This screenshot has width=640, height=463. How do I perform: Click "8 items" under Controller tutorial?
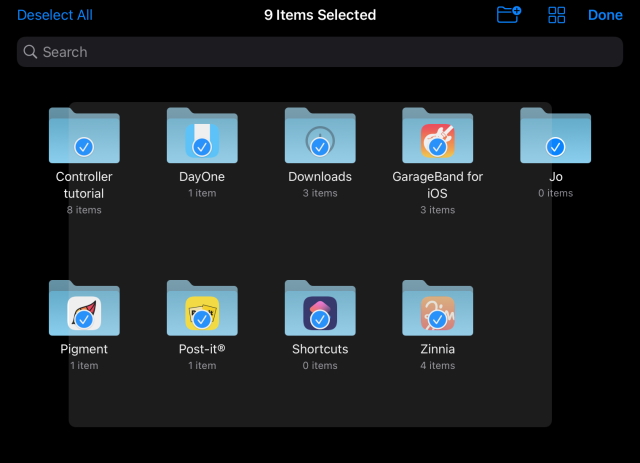84,210
